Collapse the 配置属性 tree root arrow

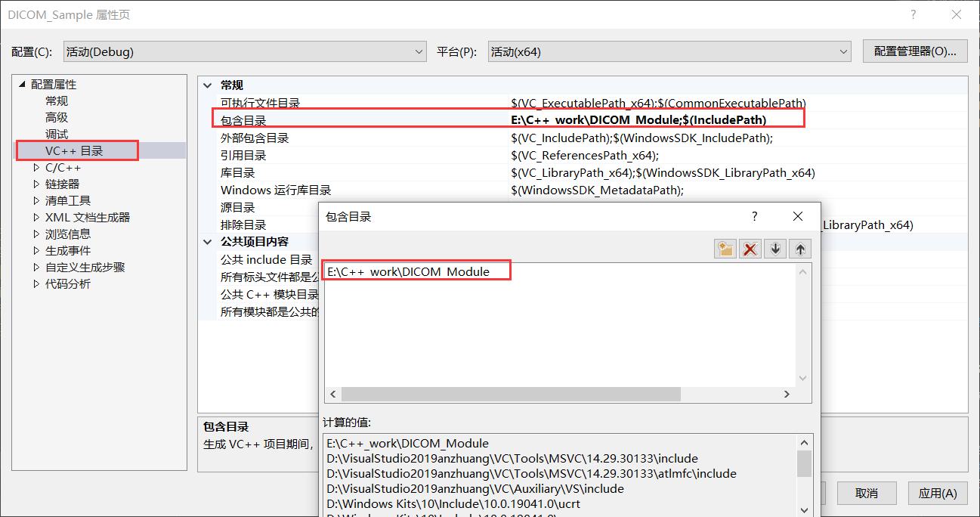pyautogui.click(x=21, y=84)
